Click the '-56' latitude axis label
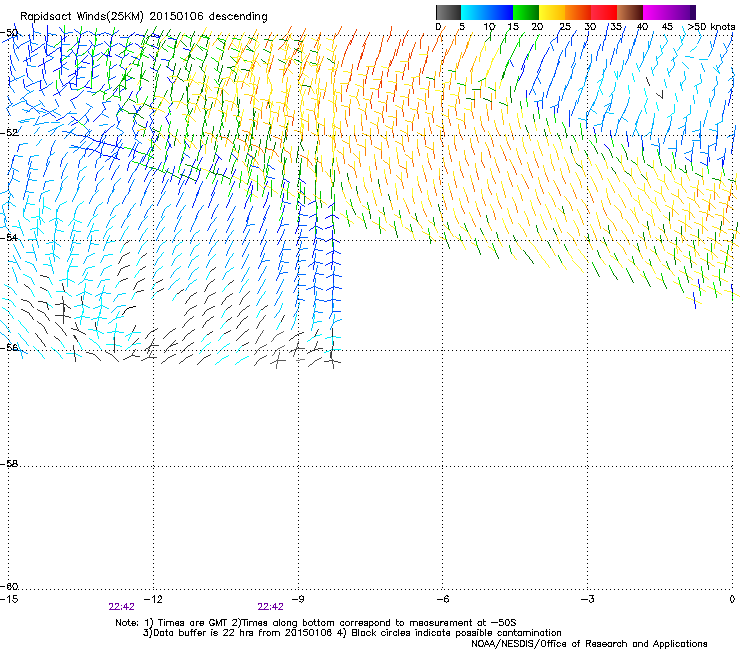This screenshot has width=740, height=650. click(x=9, y=347)
